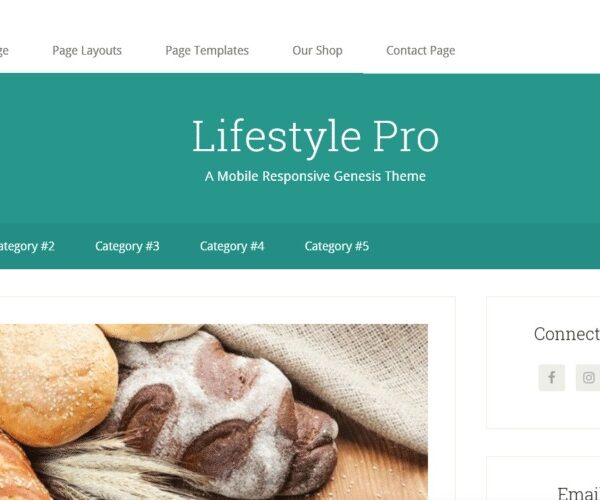Open the Instagram social icon
The image size is (600, 500).
pyautogui.click(x=588, y=378)
